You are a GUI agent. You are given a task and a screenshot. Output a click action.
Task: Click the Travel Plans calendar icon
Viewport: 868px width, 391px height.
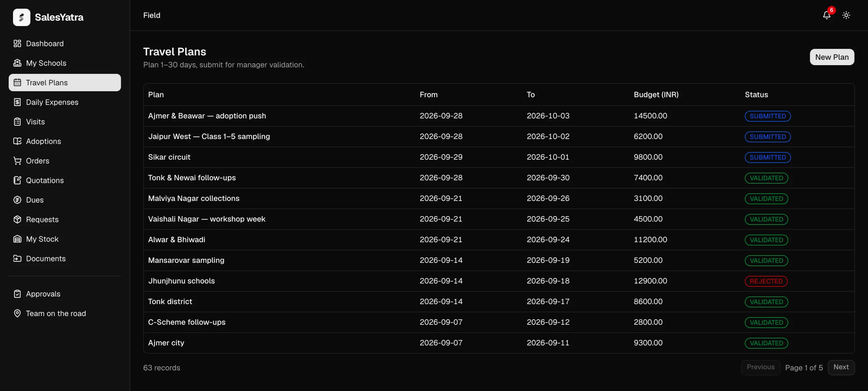[17, 83]
